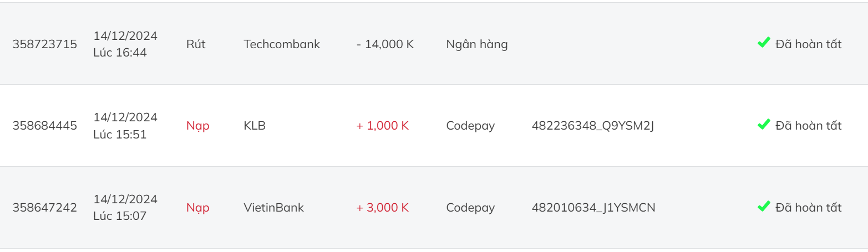
Task: Click green checkmark on transaction 358647242
Action: pyautogui.click(x=764, y=207)
